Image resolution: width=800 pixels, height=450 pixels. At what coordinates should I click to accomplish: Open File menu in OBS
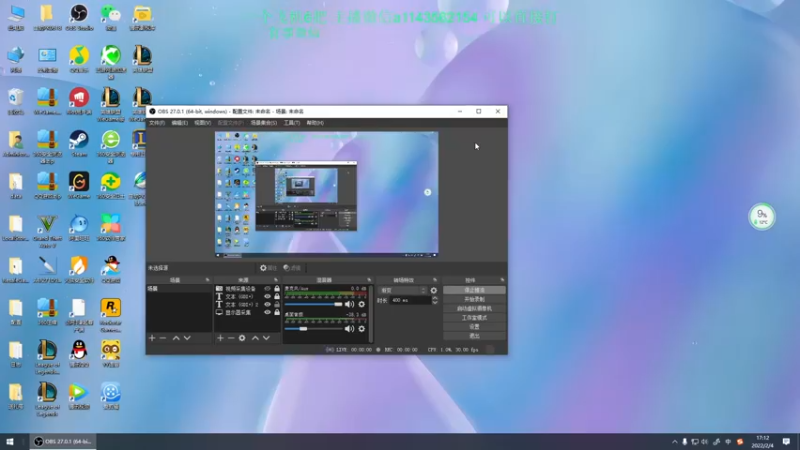click(157, 123)
